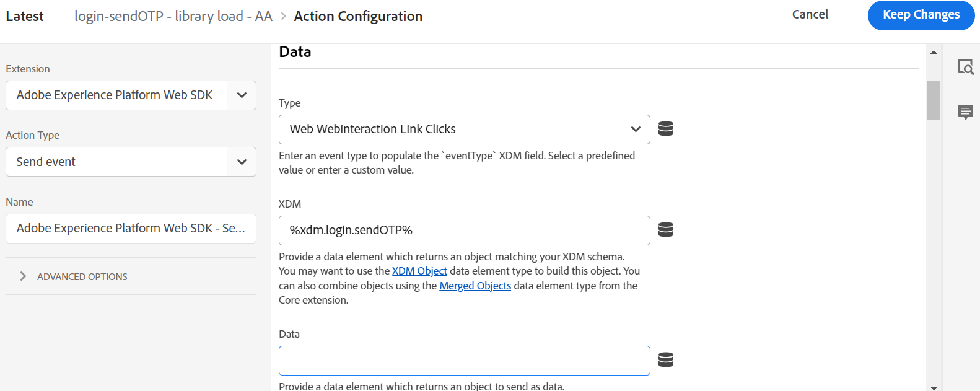Open the Action Type dropdown

[x=242, y=162]
